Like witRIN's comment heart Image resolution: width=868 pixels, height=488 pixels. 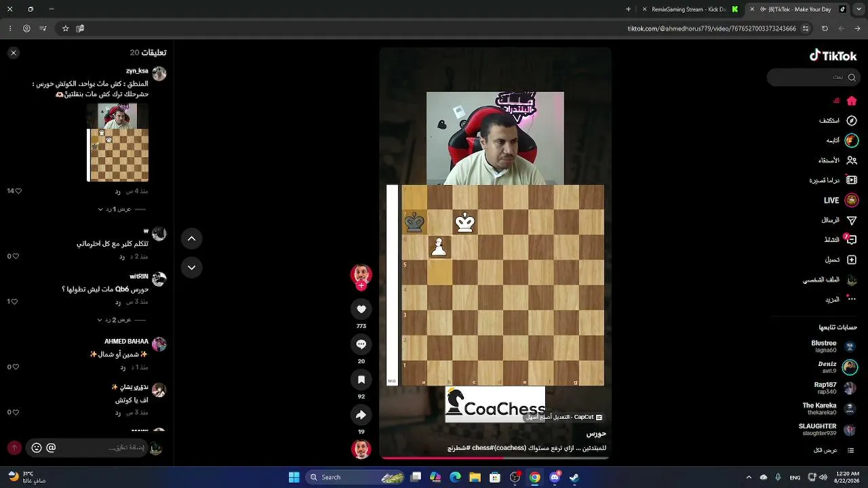(x=16, y=302)
